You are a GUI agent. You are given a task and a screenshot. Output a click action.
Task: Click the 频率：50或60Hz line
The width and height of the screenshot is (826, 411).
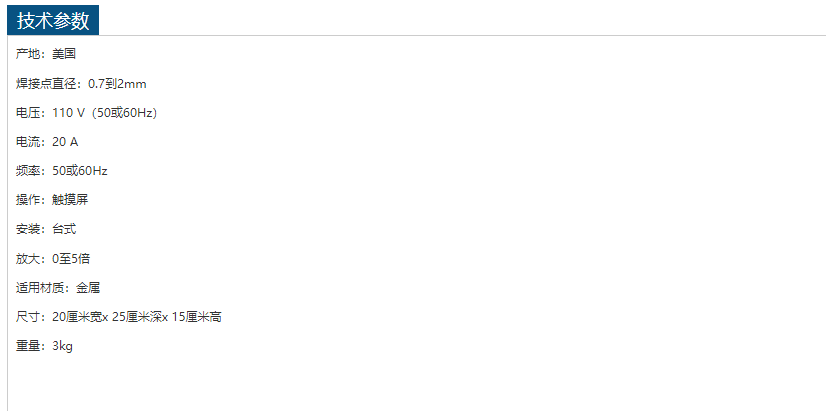(x=62, y=171)
